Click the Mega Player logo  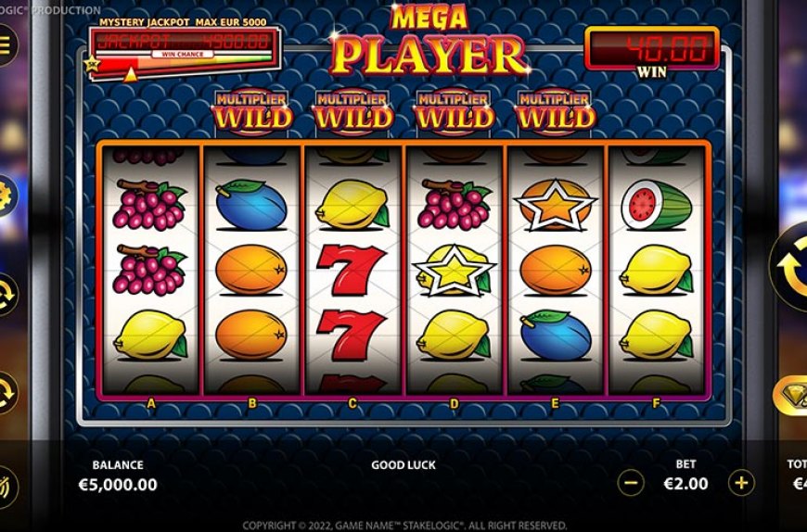pos(429,40)
